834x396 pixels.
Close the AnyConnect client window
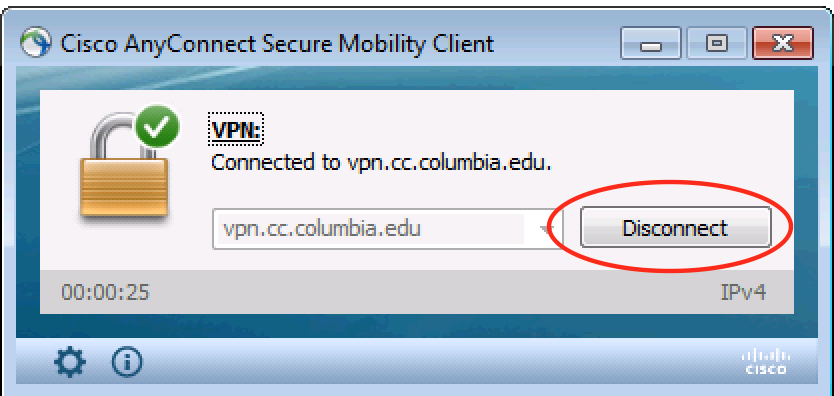[x=783, y=44]
